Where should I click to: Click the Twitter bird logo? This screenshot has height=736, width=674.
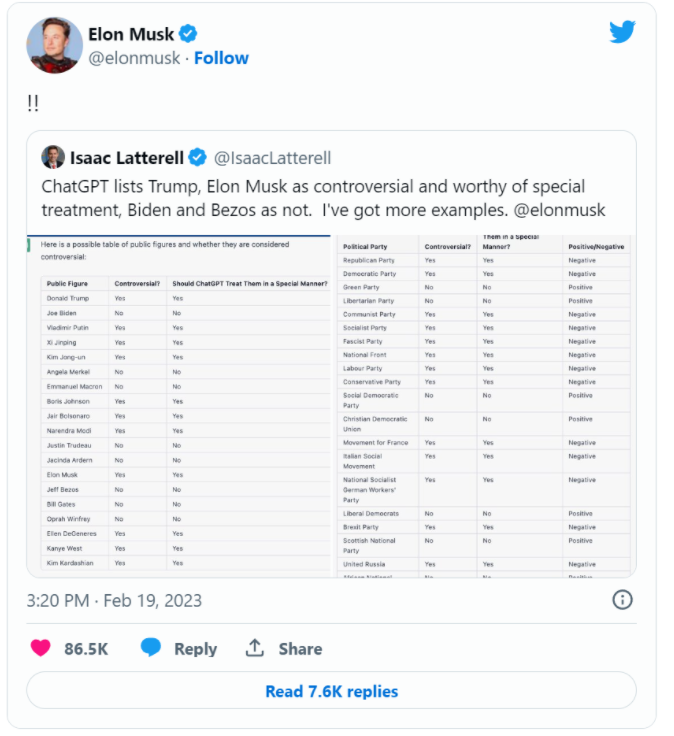(x=622, y=31)
